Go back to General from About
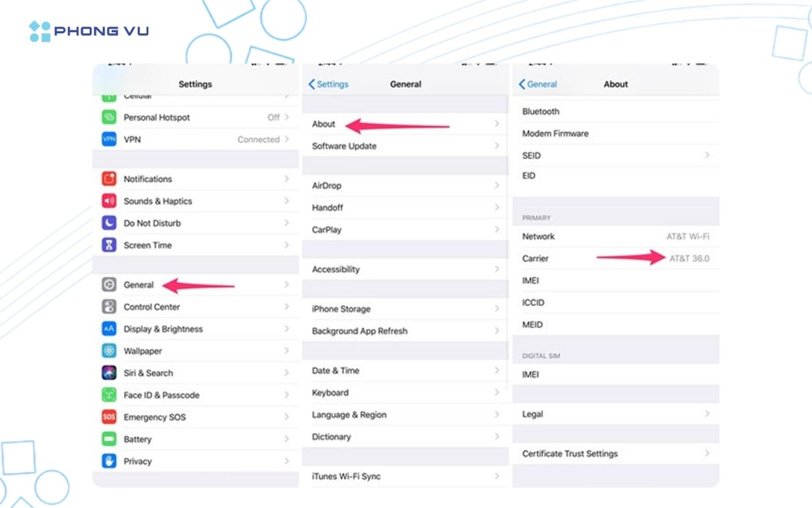 tap(538, 84)
